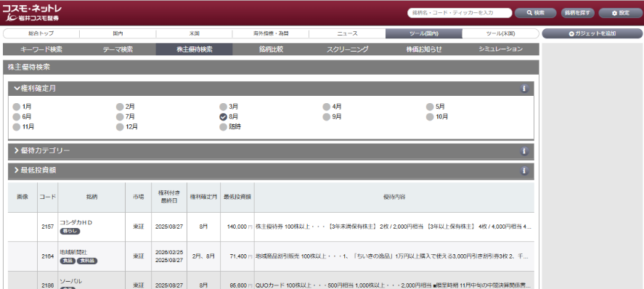This screenshot has height=289, width=644.
Task: Click ガジェットを追加 button
Action: (x=592, y=33)
